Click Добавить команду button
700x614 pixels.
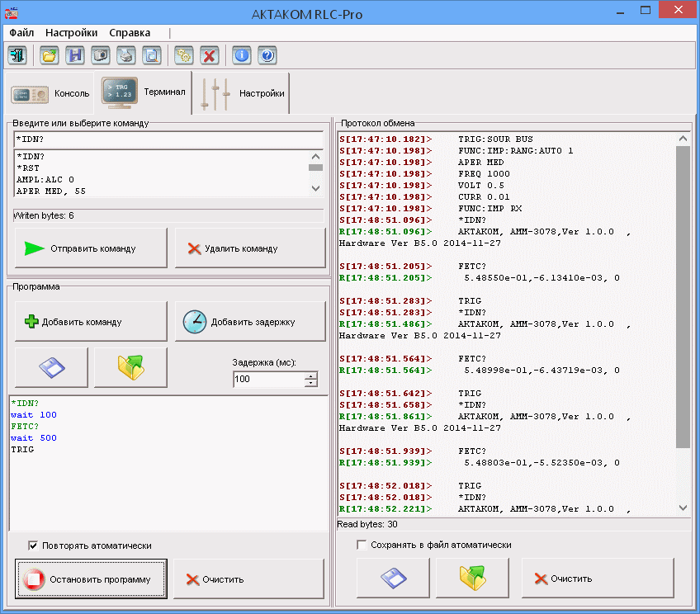91,322
